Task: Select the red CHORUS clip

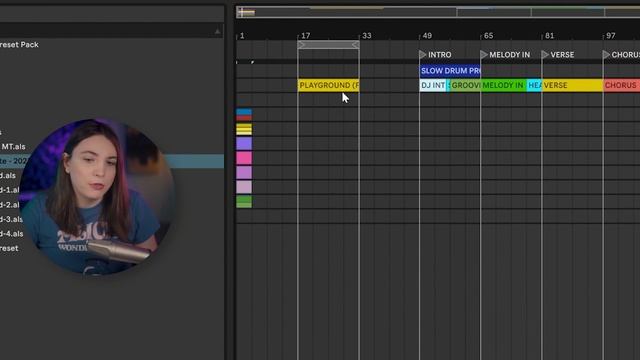Action: coord(621,85)
